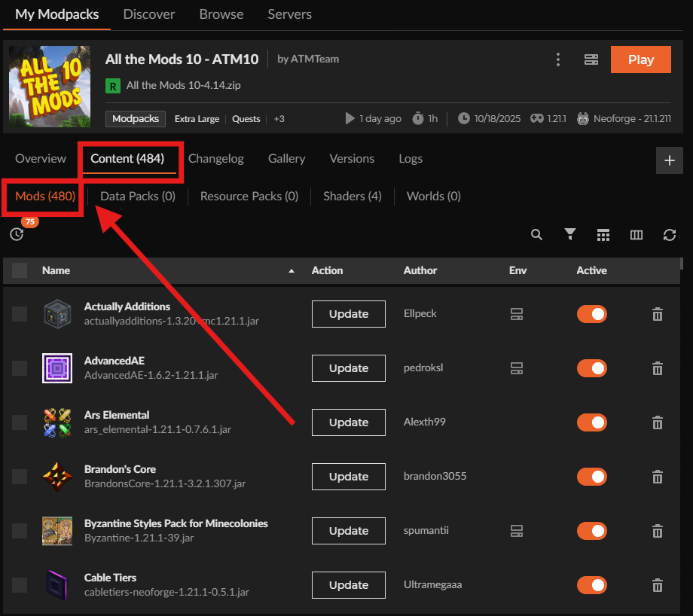Delete AdvancedAE via trash icon
This screenshot has width=693, height=616.
click(658, 368)
